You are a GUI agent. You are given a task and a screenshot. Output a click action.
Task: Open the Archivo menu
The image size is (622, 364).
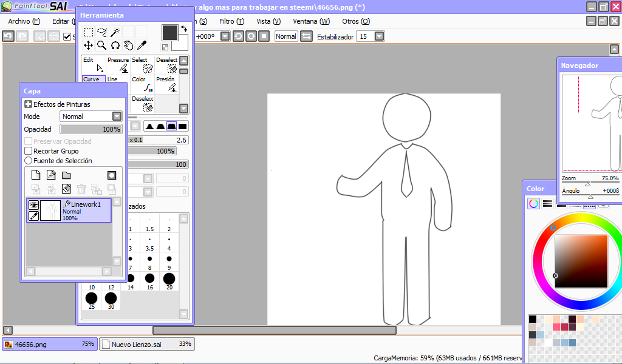(24, 21)
